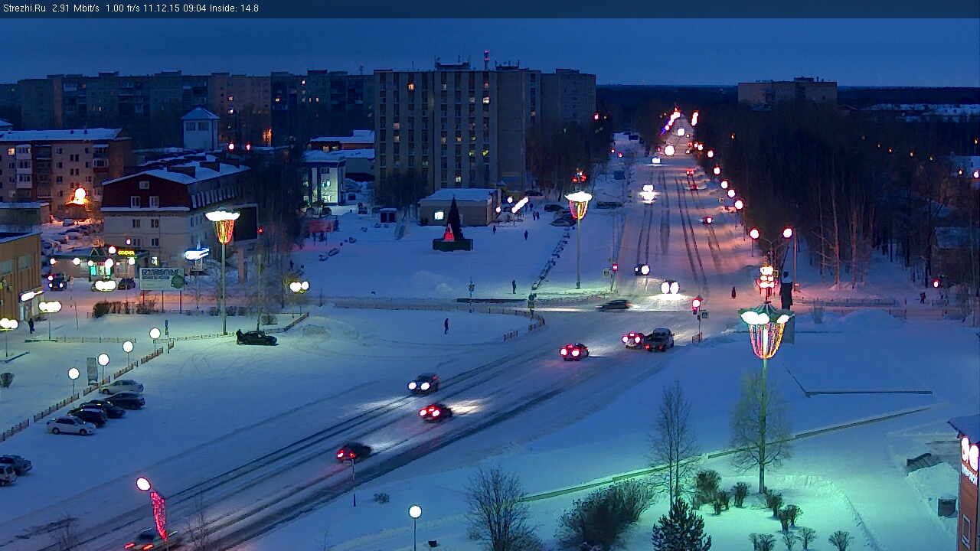980x551 pixels.
Task: Select the 2.91 Mbit/s bitrate readout
Action: tap(76, 8)
